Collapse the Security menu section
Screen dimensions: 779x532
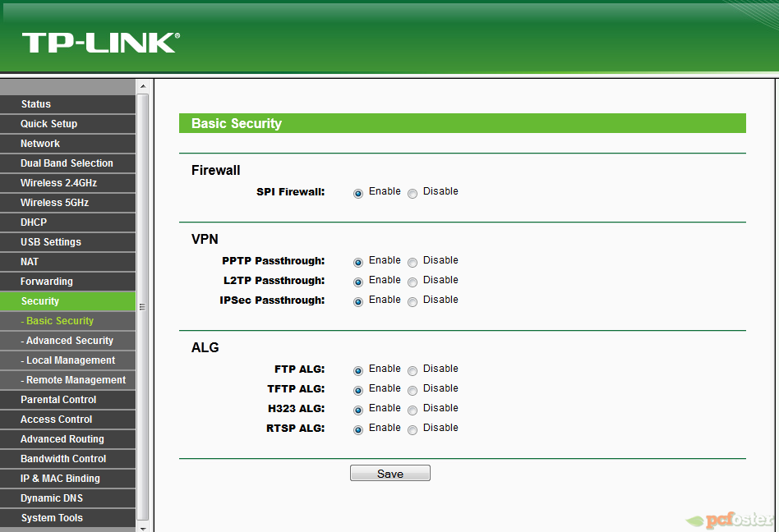point(67,301)
